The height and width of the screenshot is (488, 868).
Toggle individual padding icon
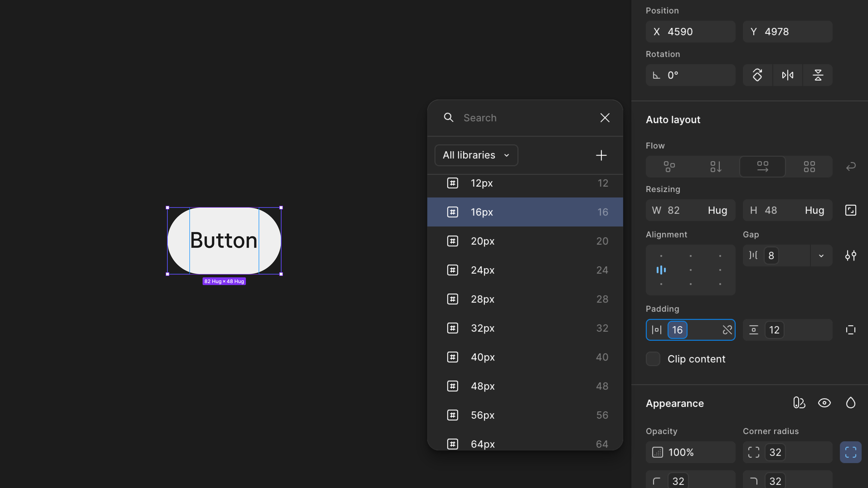click(x=851, y=330)
